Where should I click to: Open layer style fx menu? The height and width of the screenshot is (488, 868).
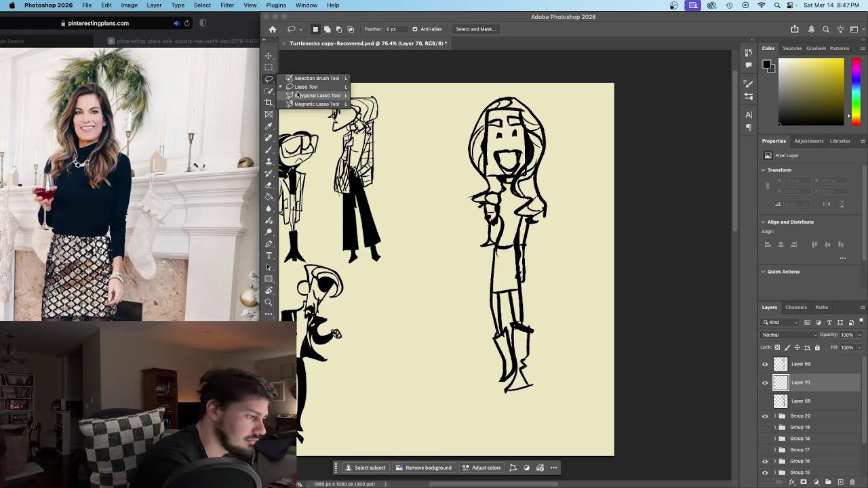pyautogui.click(x=791, y=483)
